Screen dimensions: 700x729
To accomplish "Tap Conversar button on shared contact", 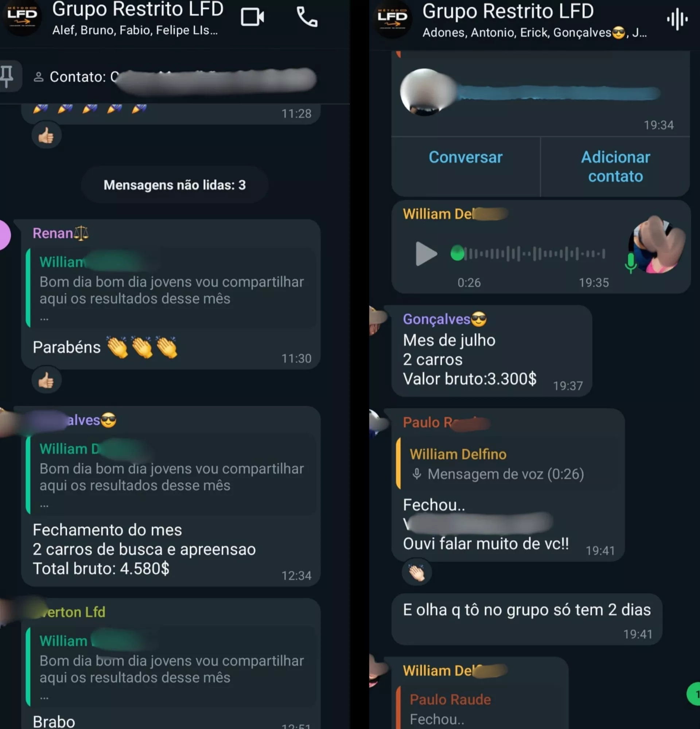I will [465, 157].
